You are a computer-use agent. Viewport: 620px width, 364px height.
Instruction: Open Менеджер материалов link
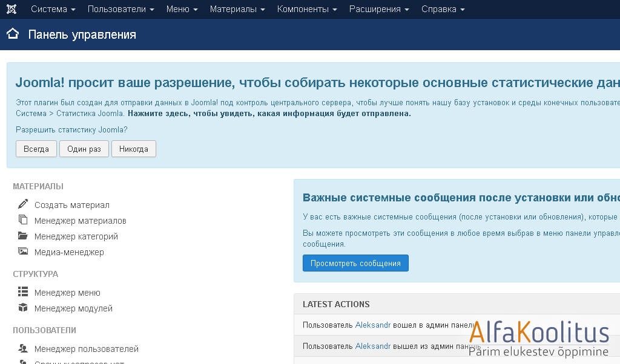[x=81, y=221]
